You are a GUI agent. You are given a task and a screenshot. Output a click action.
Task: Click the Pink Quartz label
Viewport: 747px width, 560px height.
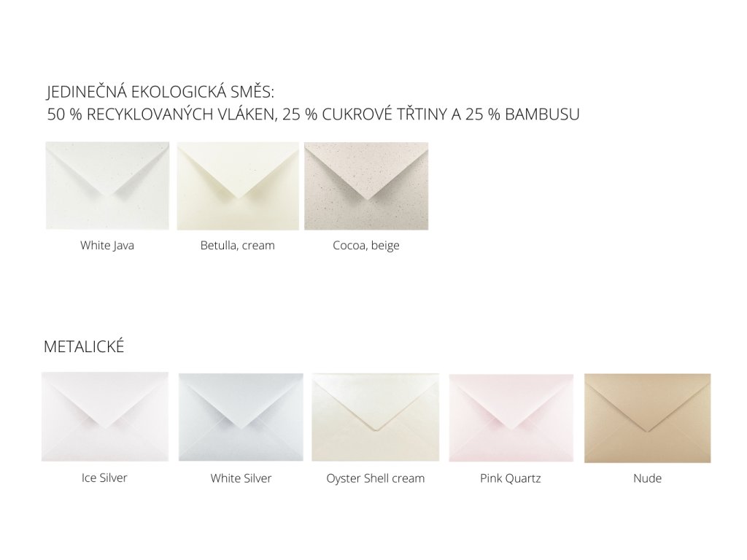pyautogui.click(x=511, y=478)
